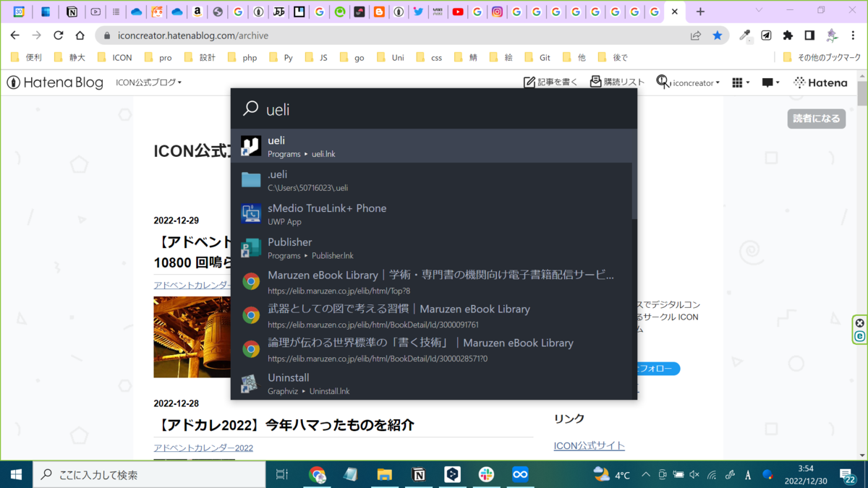Open a new Chrome tab

click(x=699, y=12)
